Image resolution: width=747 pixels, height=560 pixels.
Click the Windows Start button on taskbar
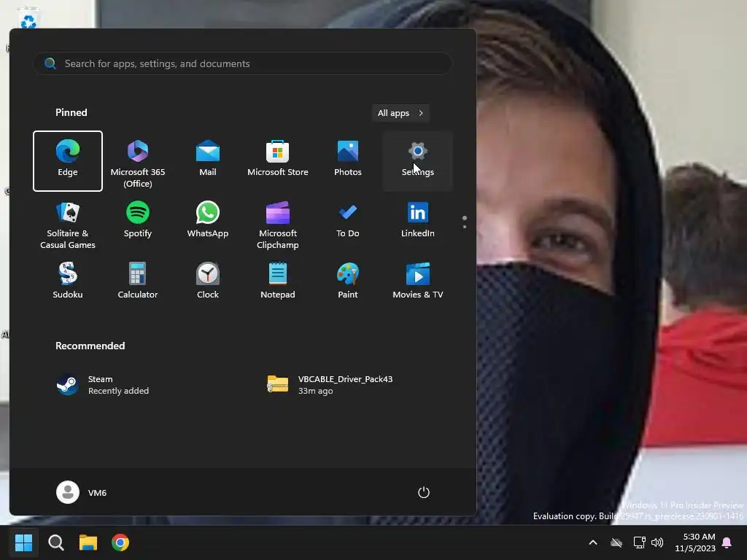[x=23, y=542]
